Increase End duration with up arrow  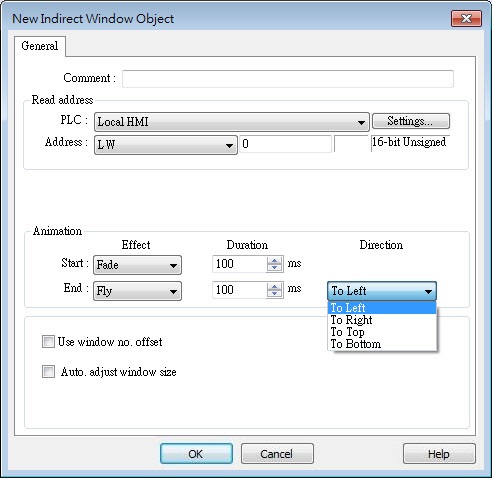click(274, 287)
